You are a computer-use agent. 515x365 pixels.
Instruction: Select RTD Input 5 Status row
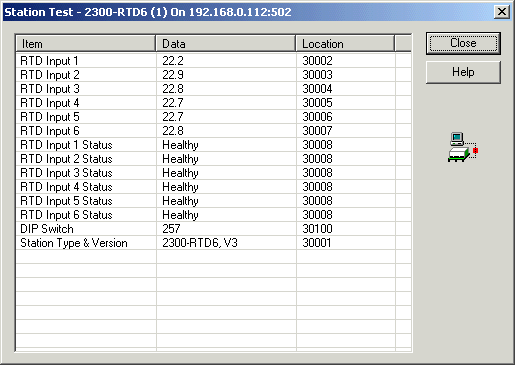[x=213, y=201]
